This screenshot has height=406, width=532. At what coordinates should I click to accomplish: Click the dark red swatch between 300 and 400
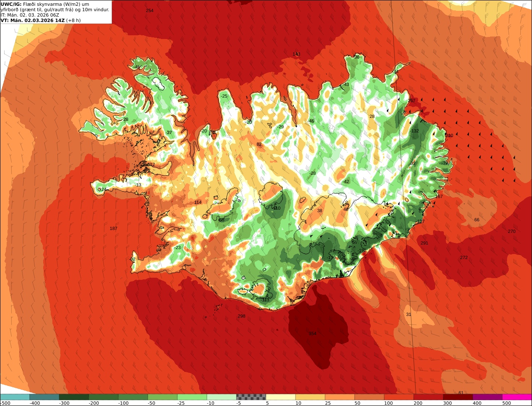click(457, 397)
